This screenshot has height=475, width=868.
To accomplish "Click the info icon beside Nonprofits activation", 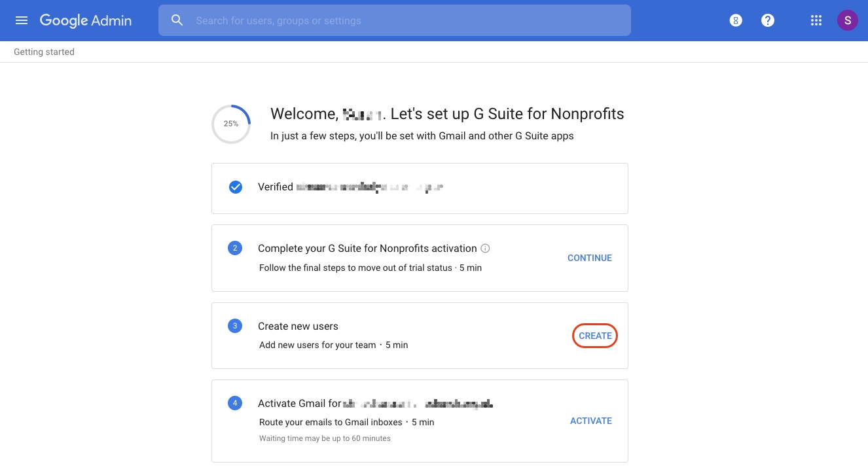I will coord(485,249).
